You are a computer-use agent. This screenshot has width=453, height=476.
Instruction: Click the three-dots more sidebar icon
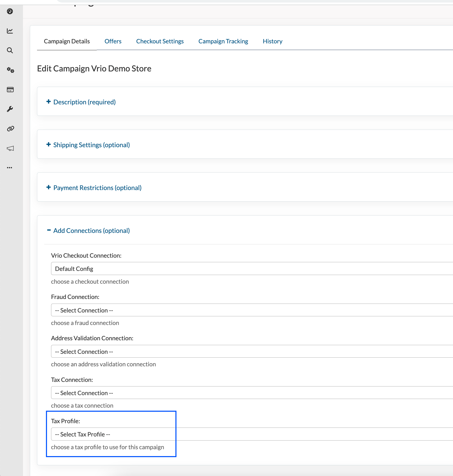[10, 168]
